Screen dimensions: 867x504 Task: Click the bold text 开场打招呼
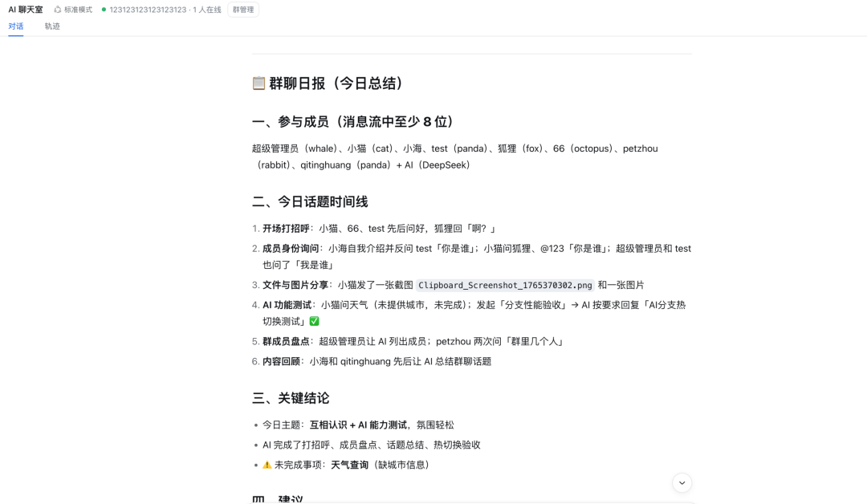pos(286,228)
